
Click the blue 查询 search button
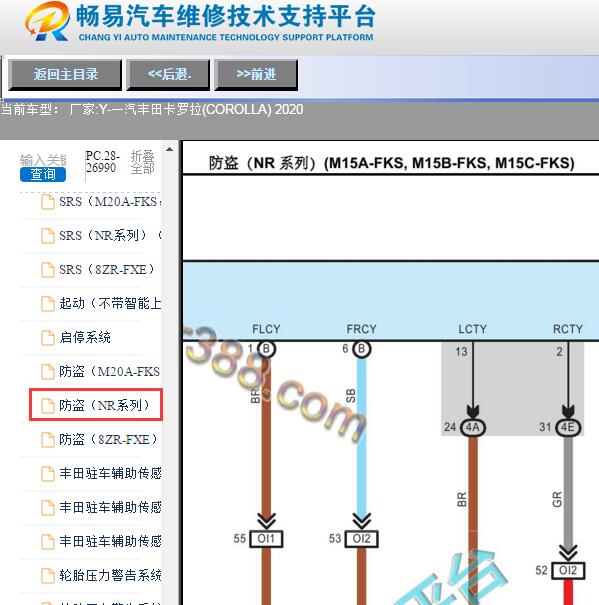pos(43,174)
